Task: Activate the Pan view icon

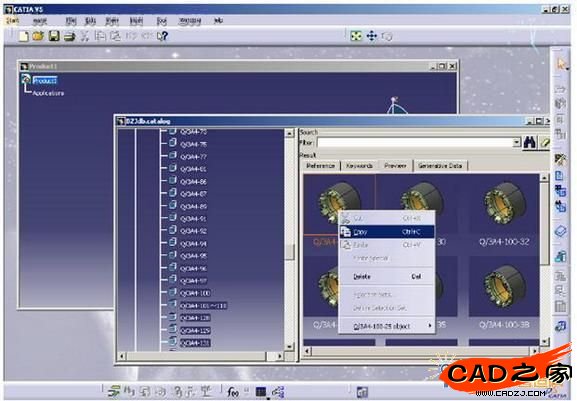Action: (x=372, y=36)
